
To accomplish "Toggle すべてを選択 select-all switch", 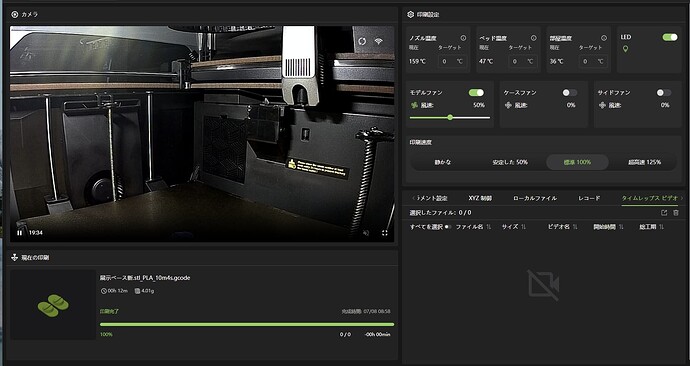I will pos(448,227).
